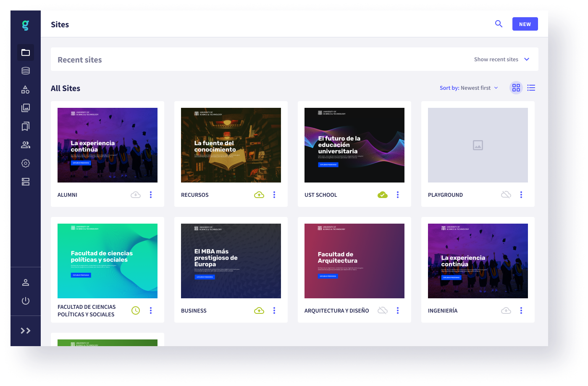Open the Facultad de Ciencias Políticas three-dot menu
The image size is (588, 386).
click(151, 310)
